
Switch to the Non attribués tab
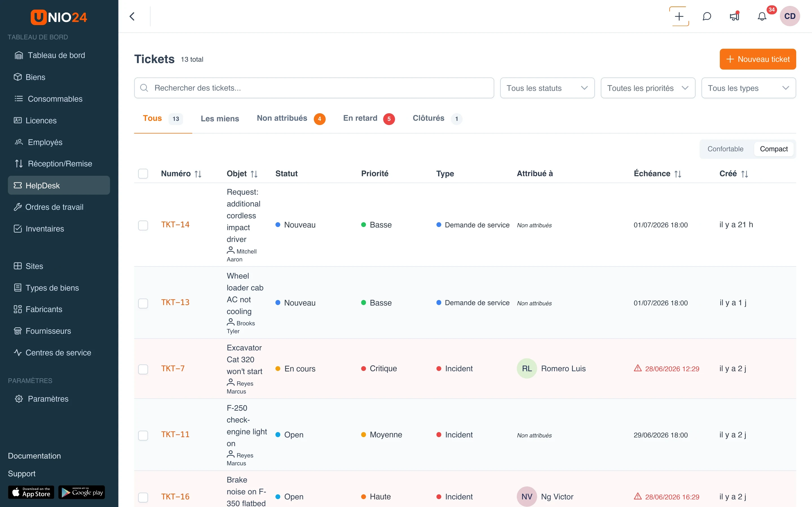(x=291, y=118)
